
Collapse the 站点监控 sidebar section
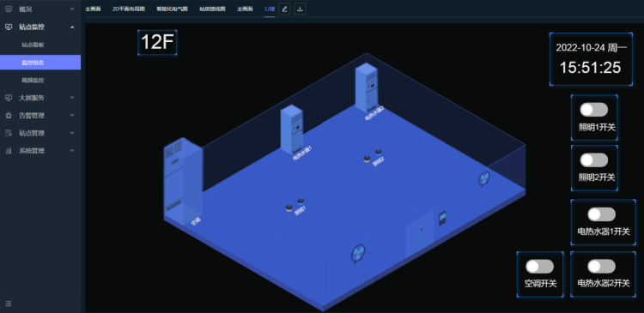pyautogui.click(x=40, y=27)
